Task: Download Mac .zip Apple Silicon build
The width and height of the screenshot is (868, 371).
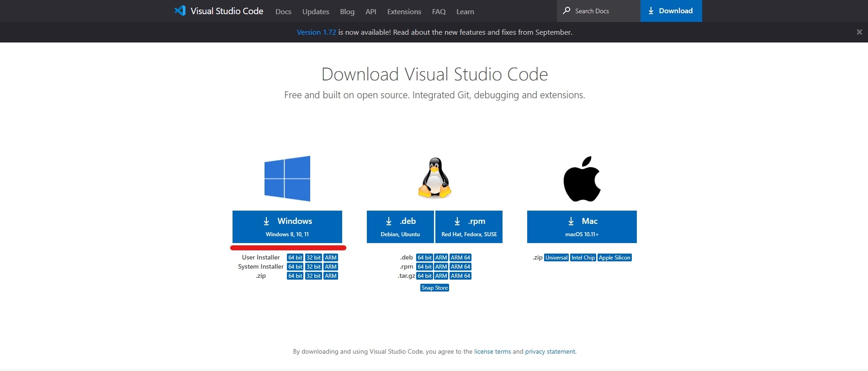Action: coord(614,258)
